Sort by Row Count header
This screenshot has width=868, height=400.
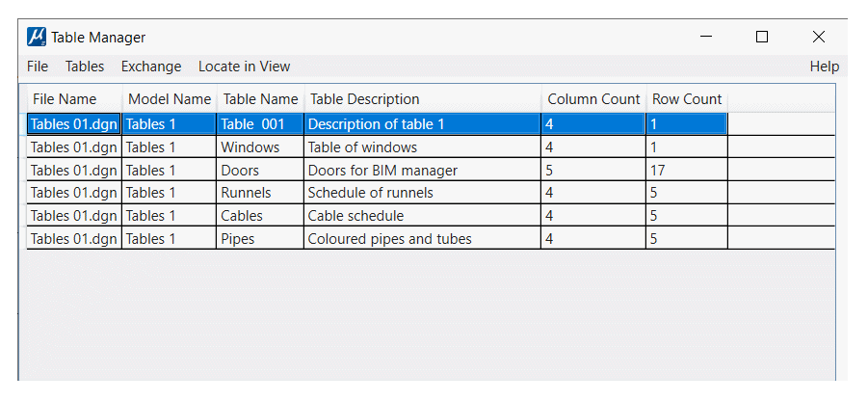tap(687, 99)
